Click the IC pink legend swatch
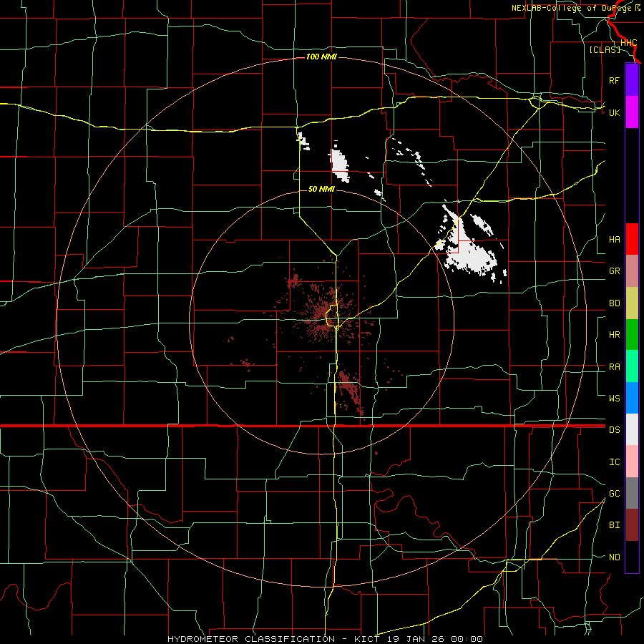The height and width of the screenshot is (644, 644). (x=632, y=462)
